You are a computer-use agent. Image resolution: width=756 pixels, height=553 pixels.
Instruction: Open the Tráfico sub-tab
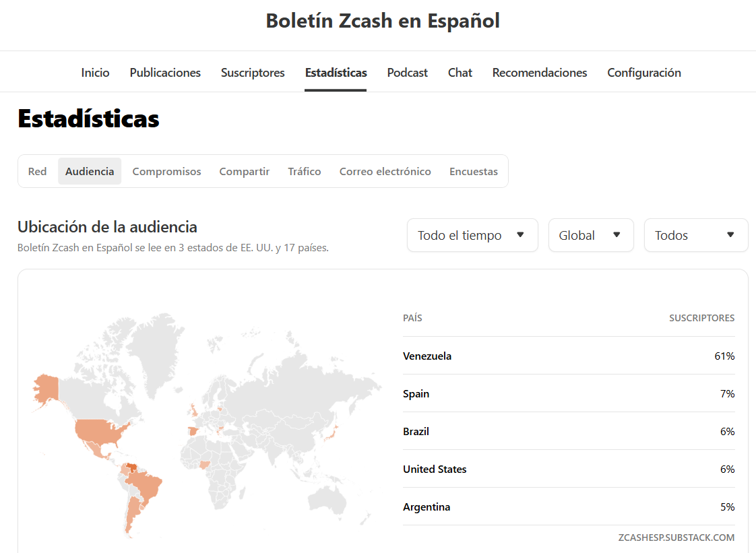coord(305,172)
